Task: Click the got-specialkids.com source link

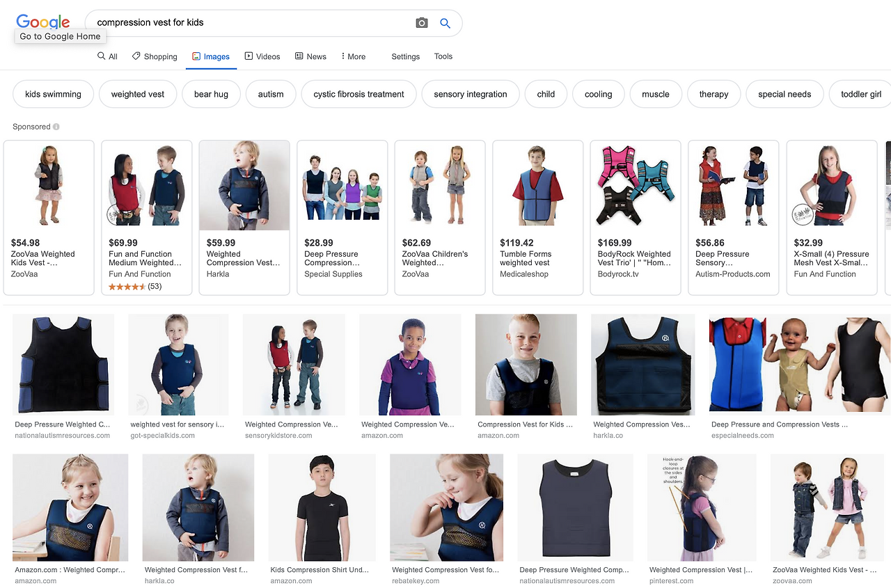Action: coord(162,436)
